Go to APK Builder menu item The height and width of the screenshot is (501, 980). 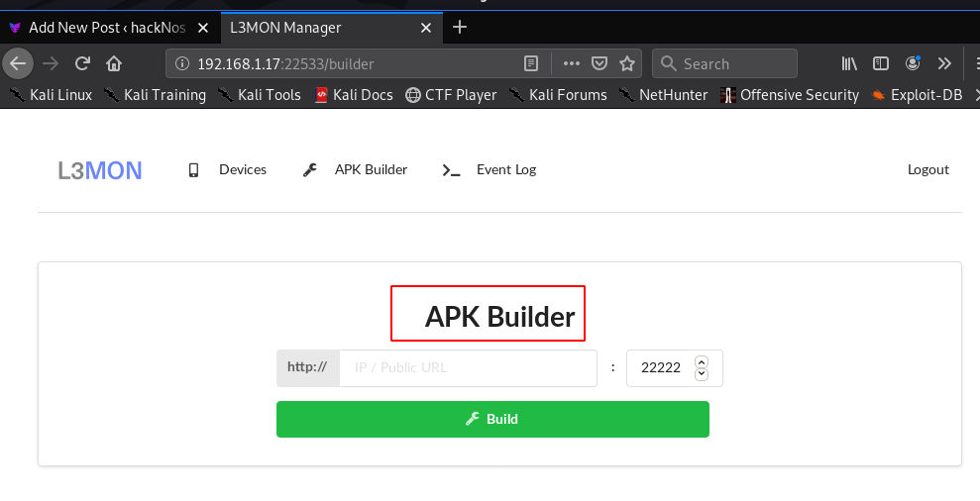pos(371,170)
